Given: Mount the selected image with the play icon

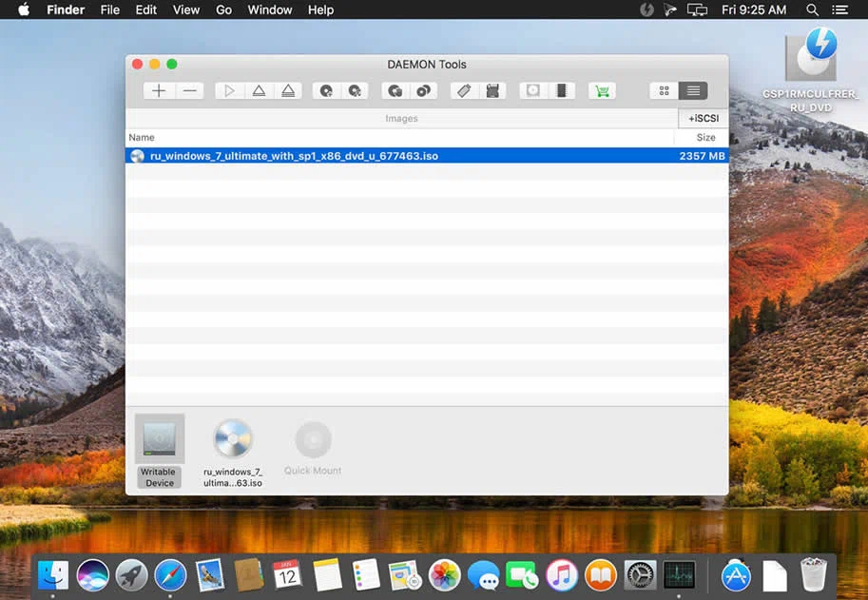Looking at the screenshot, I should (x=230, y=90).
